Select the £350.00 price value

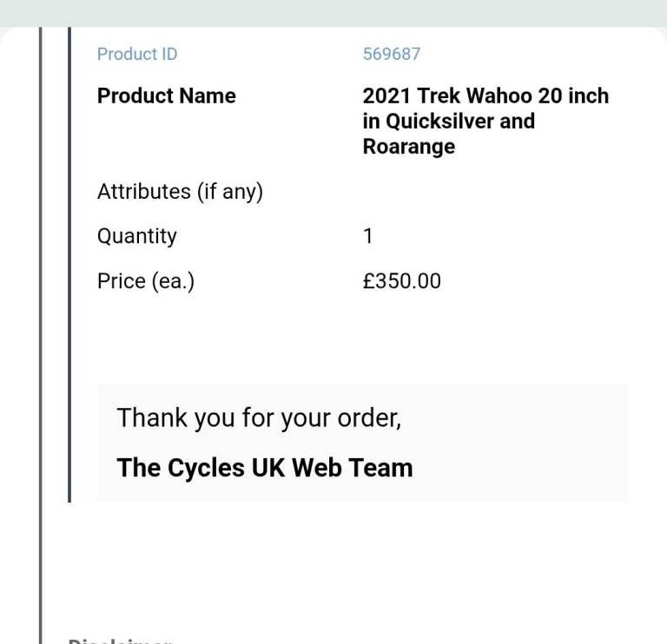click(401, 281)
